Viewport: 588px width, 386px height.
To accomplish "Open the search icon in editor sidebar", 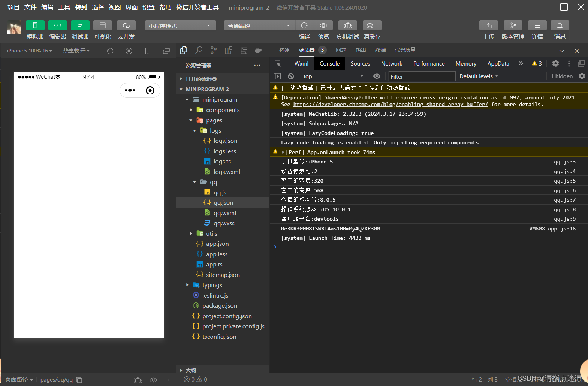I will coord(199,50).
